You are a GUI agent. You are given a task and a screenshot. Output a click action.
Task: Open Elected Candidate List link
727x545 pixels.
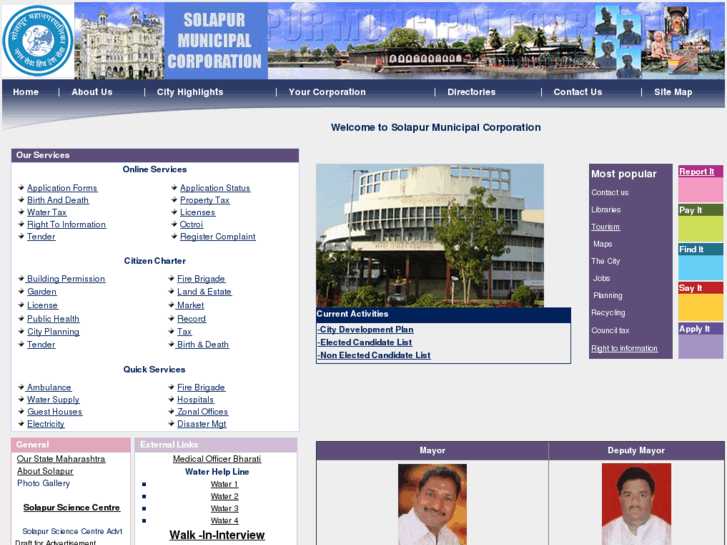(364, 342)
